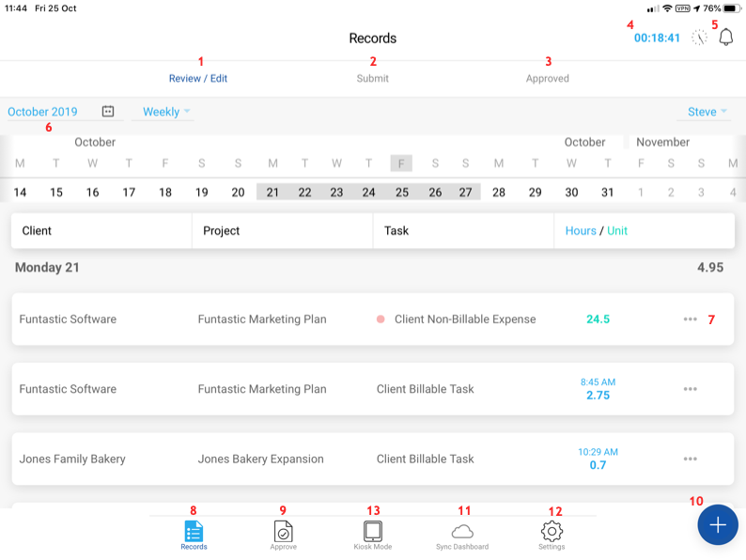746x560 pixels.
Task: Open the calendar date picker icon
Action: click(x=108, y=111)
